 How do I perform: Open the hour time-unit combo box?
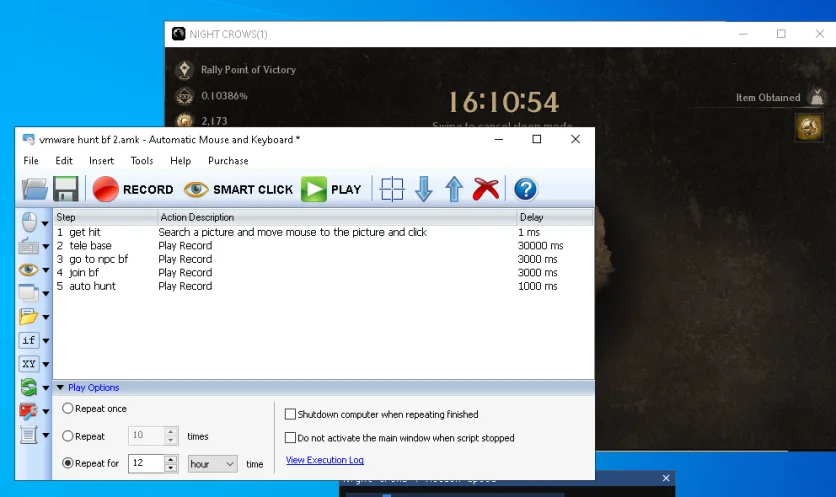coord(213,464)
